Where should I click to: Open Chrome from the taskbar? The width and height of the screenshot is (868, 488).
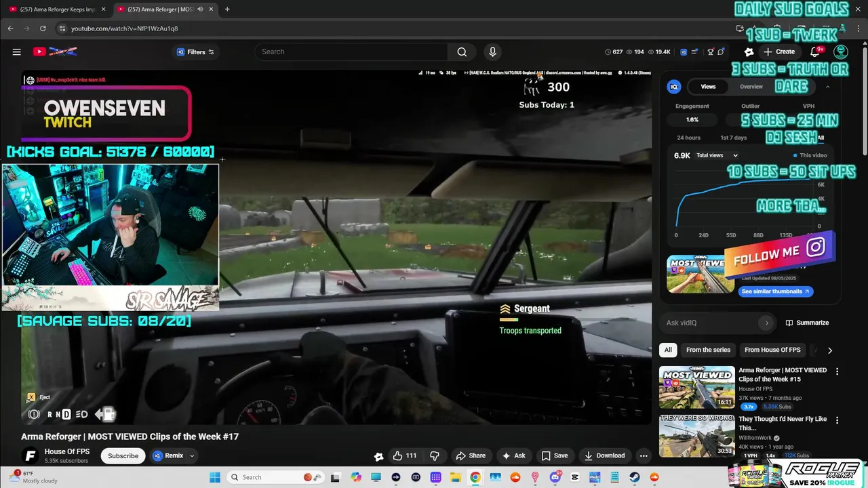pyautogui.click(x=475, y=477)
